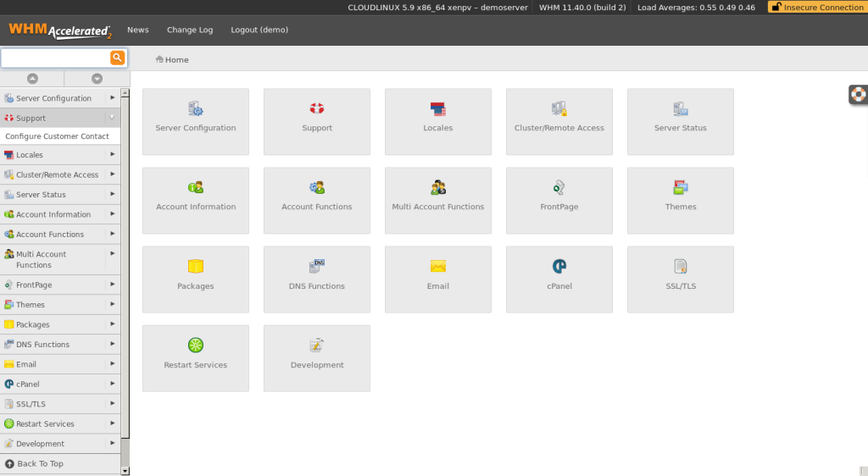Expand Server Configuration in the sidebar
This screenshot has width=868, height=476.
pos(59,98)
